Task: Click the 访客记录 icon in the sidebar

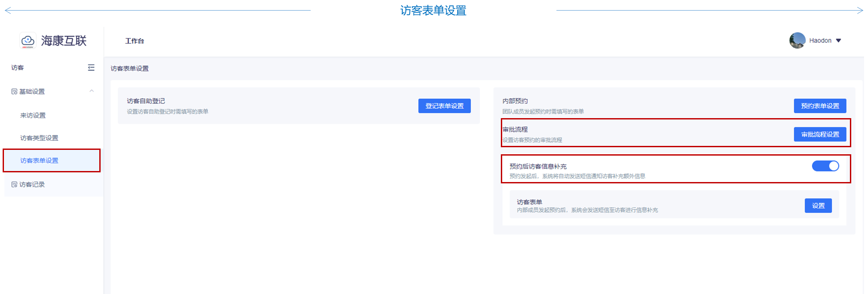Action: coord(14,185)
